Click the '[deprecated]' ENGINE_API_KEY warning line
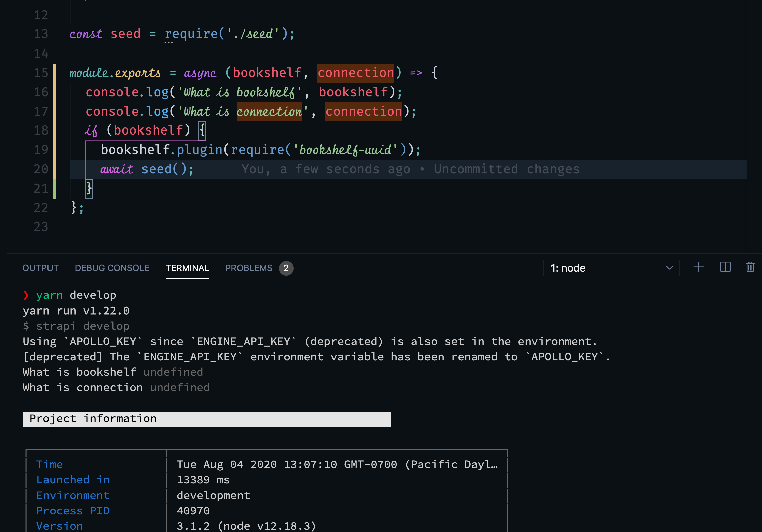 point(317,357)
